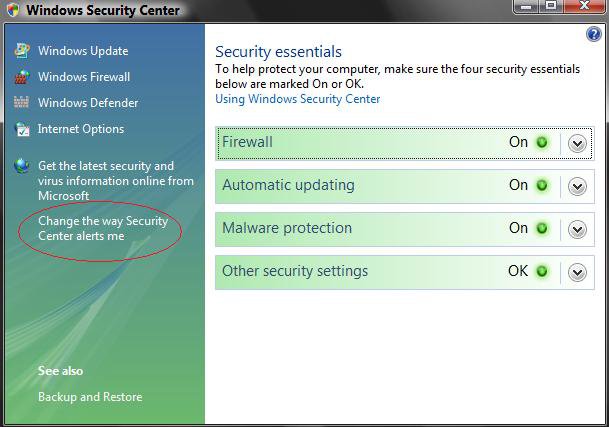Click the Firewall green status light

pyautogui.click(x=541, y=143)
